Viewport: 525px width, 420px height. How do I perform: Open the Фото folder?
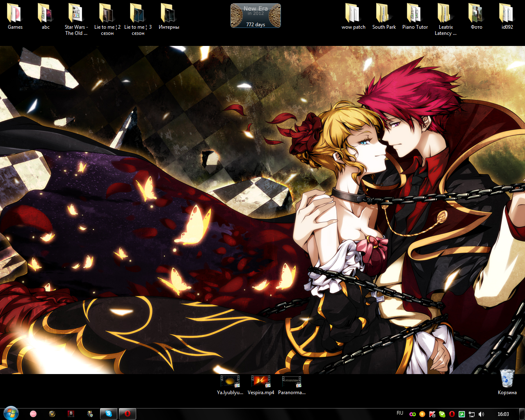476,16
